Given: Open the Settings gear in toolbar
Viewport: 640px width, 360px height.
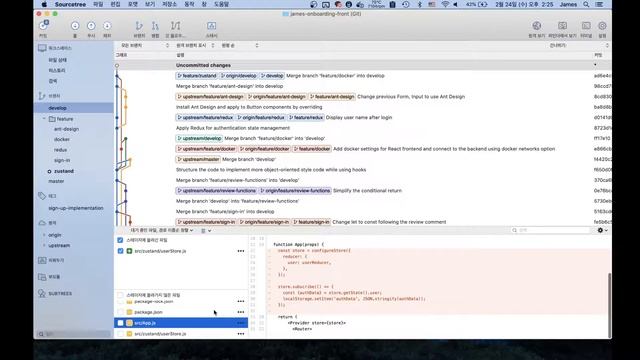Looking at the screenshot, I should pos(602,26).
